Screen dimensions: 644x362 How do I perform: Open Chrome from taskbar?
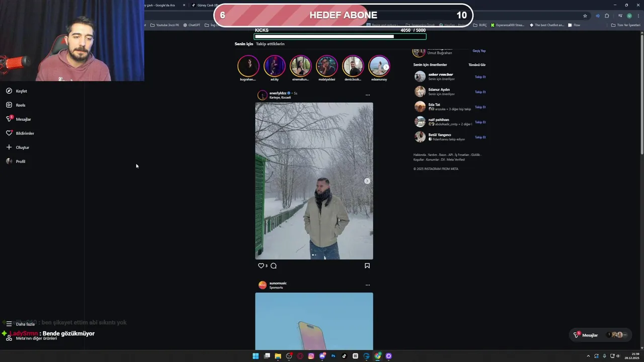click(377, 356)
